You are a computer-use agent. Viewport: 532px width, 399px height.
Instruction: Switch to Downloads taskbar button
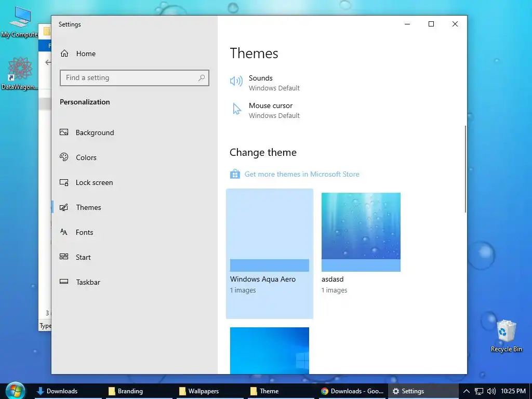click(x=68, y=391)
